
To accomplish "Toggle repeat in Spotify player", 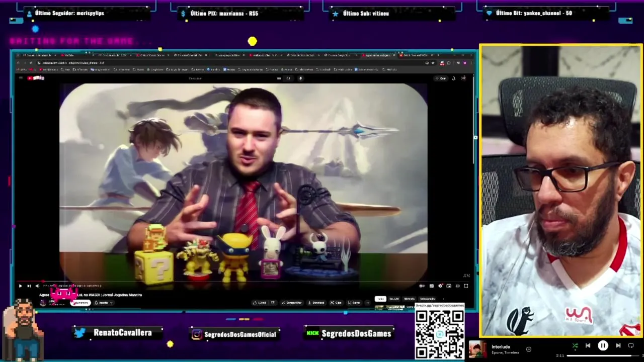I will [631, 345].
